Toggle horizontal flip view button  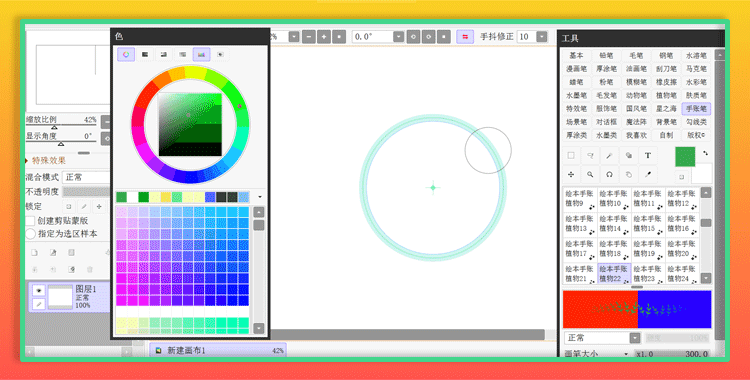coord(465,37)
